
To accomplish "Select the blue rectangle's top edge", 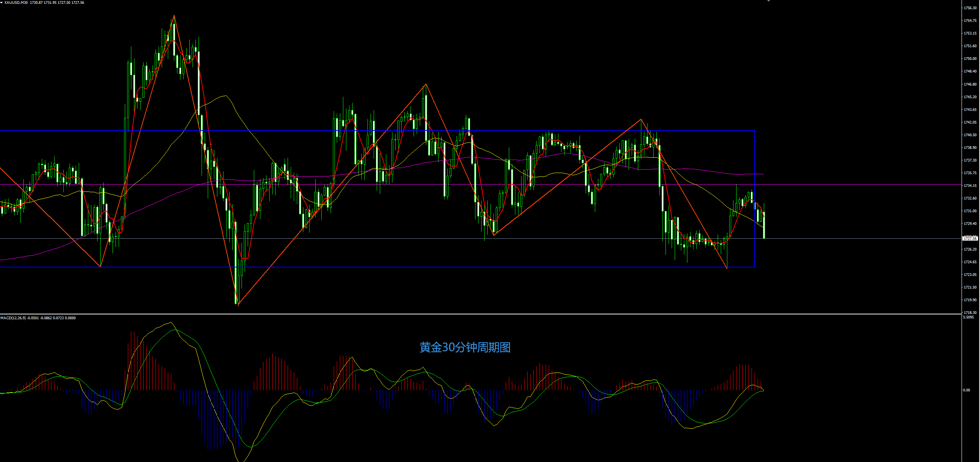I will [x=377, y=131].
